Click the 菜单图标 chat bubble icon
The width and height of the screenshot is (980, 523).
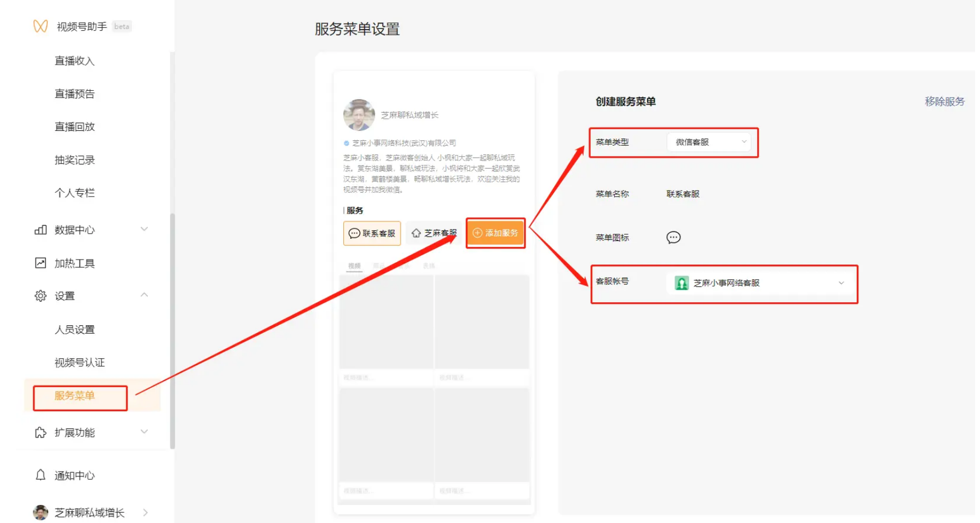point(673,237)
